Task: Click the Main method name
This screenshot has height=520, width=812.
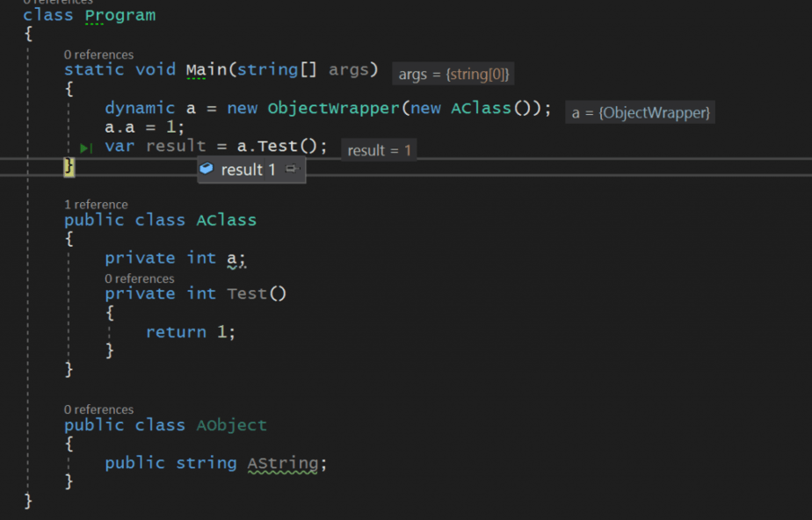Action: (x=206, y=69)
